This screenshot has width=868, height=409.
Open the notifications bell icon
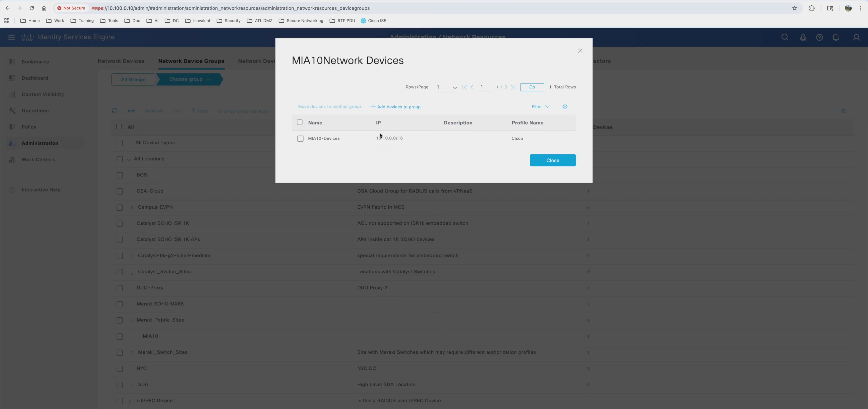(x=836, y=37)
